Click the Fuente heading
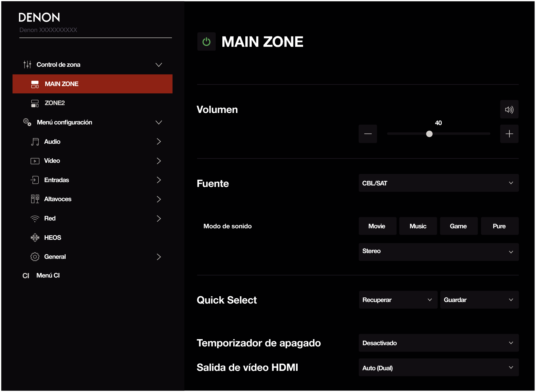Image resolution: width=536 pixels, height=392 pixels. pyautogui.click(x=213, y=184)
